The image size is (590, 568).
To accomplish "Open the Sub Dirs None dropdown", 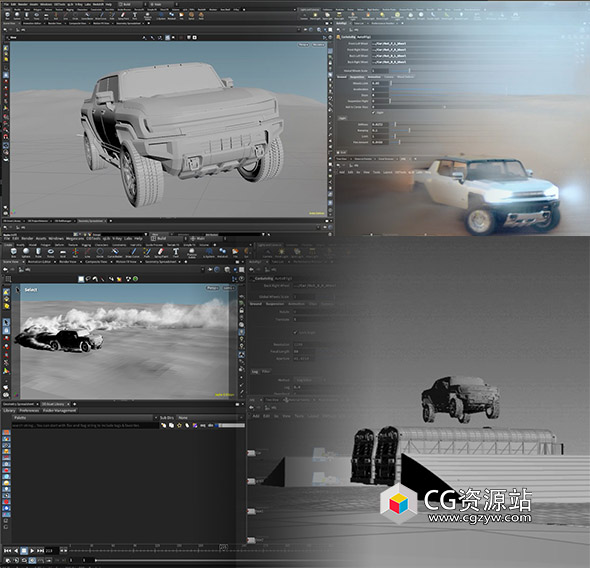I will pos(211,418).
